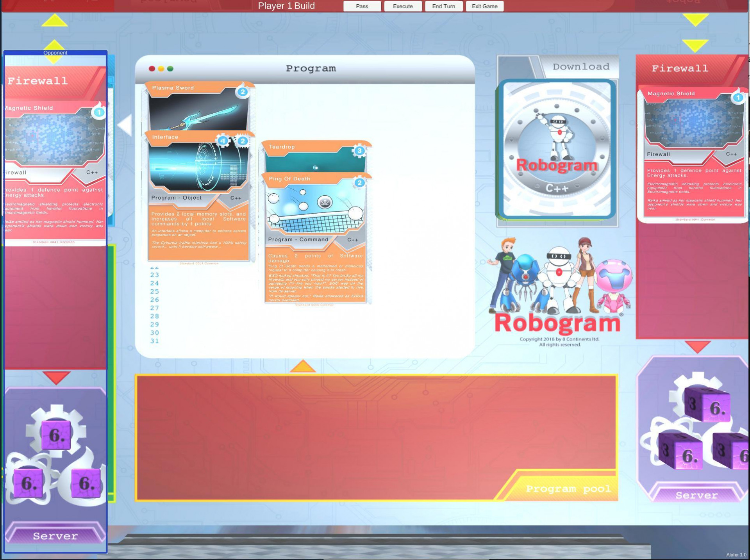This screenshot has width=750, height=560.
Task: Click the red down arrow under opponent Firewall
Action: (x=56, y=378)
